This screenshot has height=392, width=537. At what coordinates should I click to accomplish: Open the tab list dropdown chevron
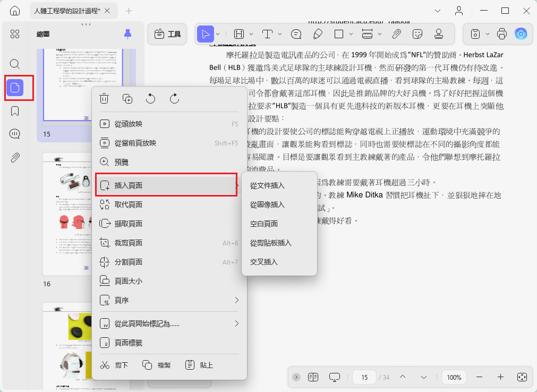coord(437,11)
